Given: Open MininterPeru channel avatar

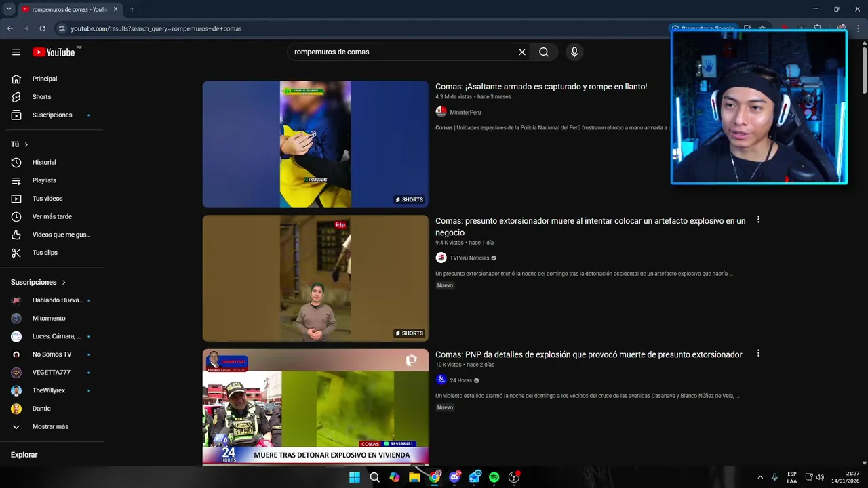Looking at the screenshot, I should coord(441,112).
